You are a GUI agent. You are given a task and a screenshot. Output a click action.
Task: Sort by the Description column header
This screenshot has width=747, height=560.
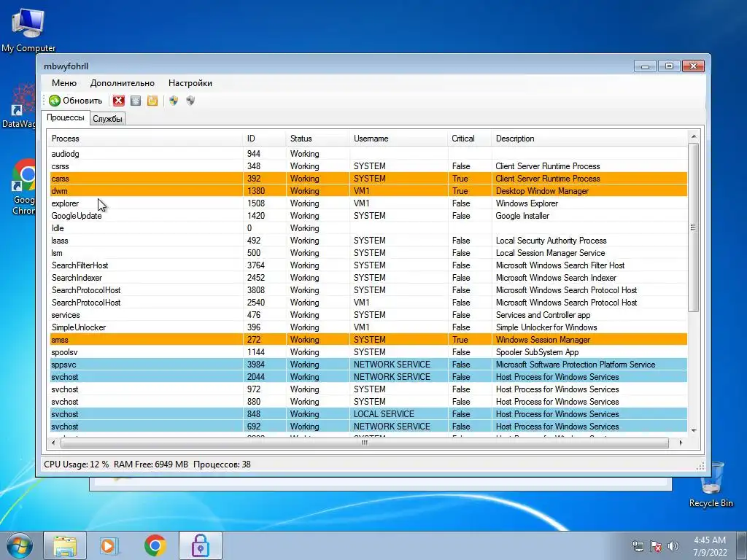(x=589, y=139)
